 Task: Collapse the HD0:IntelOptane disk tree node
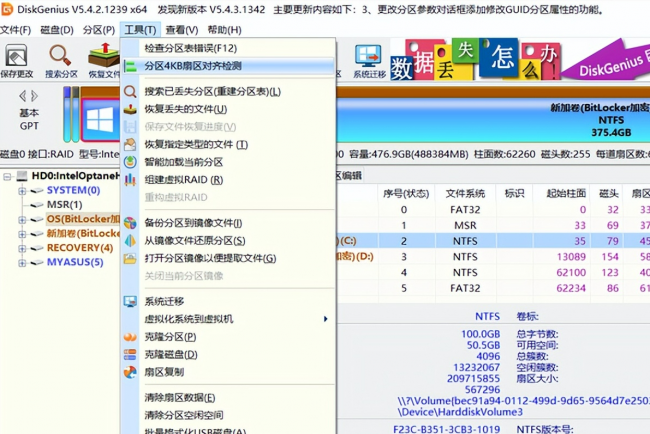(x=7, y=177)
